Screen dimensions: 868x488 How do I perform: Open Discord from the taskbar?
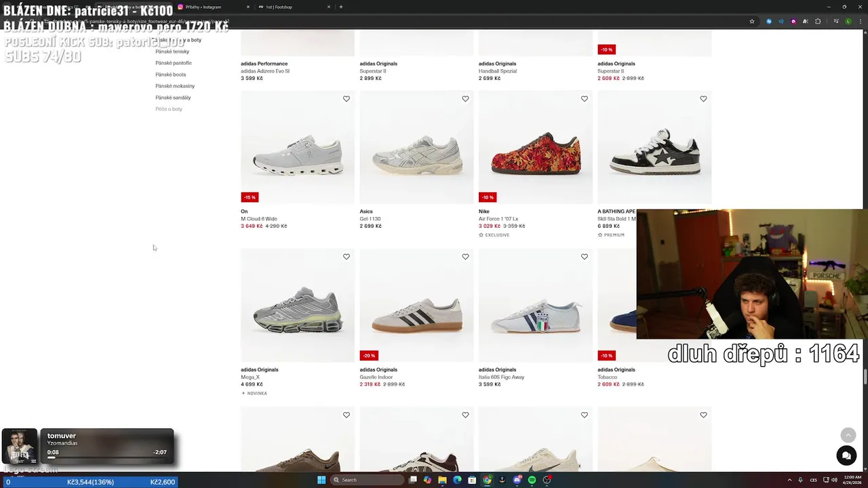[517, 480]
